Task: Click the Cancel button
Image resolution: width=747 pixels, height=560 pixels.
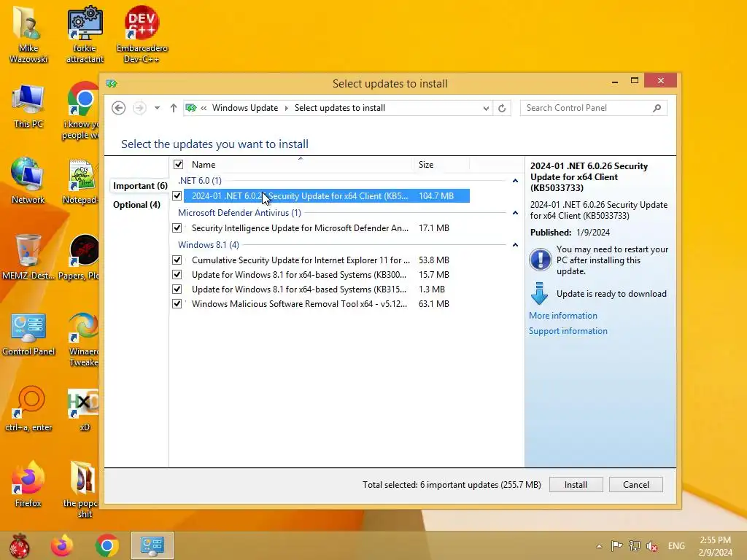Action: 636,485
